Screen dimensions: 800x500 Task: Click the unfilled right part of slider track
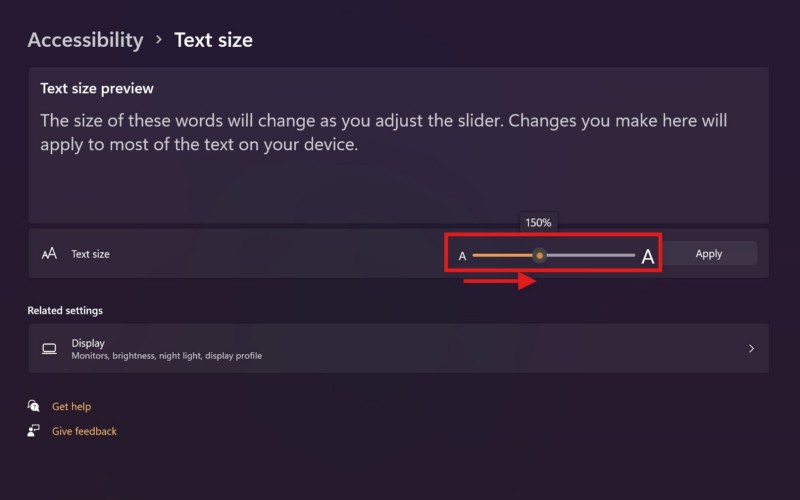[x=592, y=255]
